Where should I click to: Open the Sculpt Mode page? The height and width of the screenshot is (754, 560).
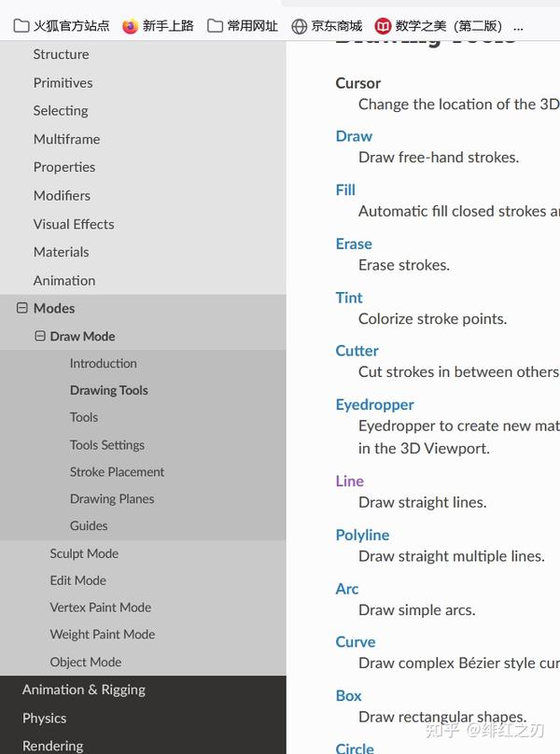pos(84,553)
